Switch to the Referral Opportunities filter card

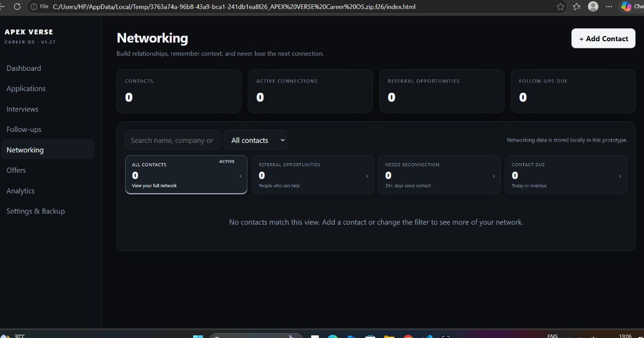313,175
